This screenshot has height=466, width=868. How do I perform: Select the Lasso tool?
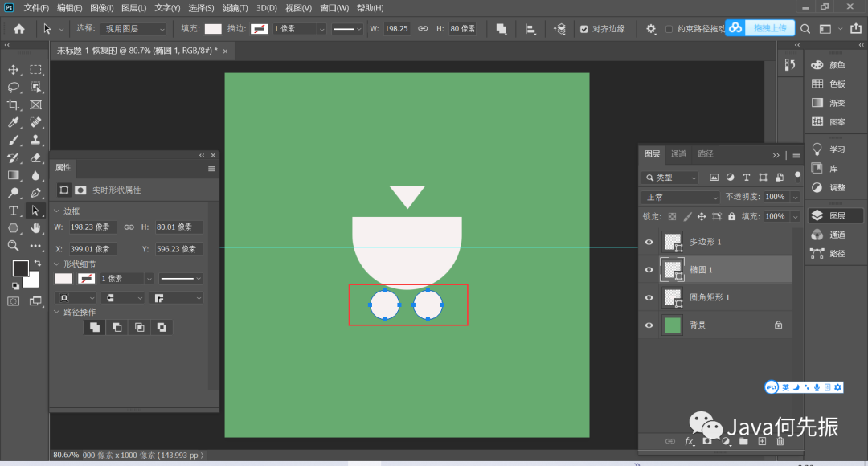tap(14, 87)
